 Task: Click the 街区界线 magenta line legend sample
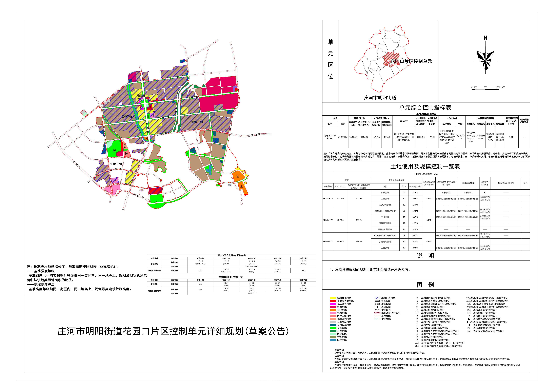pos(377,319)
